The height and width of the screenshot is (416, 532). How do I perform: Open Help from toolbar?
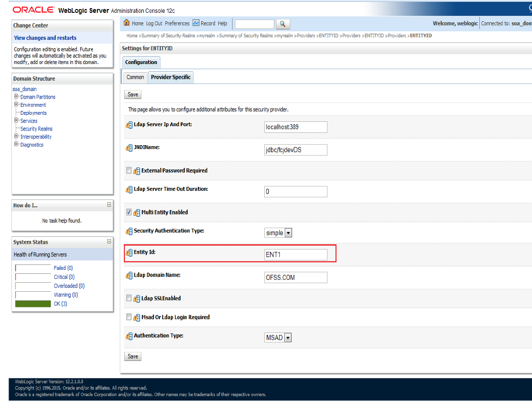(x=222, y=23)
